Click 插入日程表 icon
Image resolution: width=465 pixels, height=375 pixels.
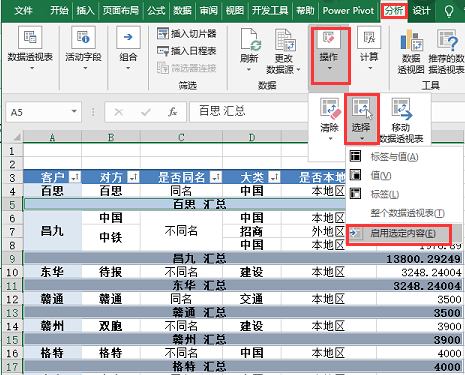(163, 51)
